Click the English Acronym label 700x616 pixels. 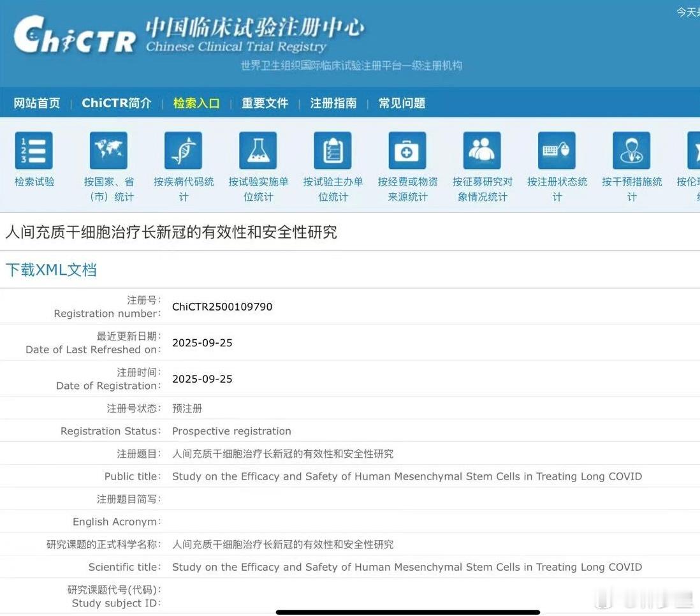(117, 522)
